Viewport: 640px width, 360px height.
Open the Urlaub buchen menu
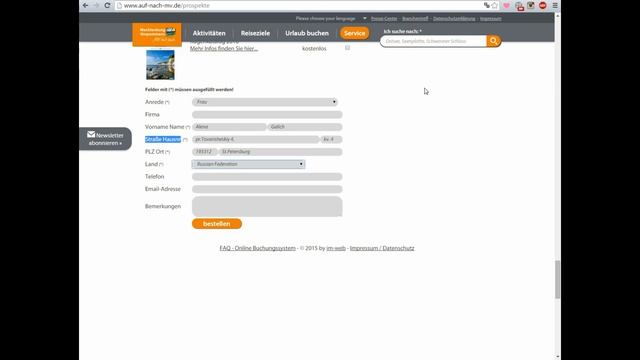click(x=307, y=33)
